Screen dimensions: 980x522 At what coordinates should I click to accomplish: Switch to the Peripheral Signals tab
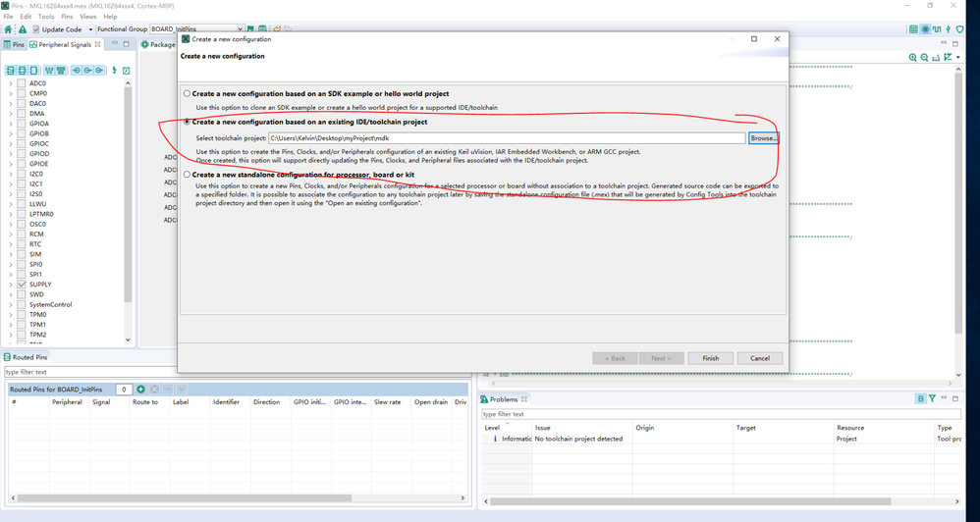[65, 44]
